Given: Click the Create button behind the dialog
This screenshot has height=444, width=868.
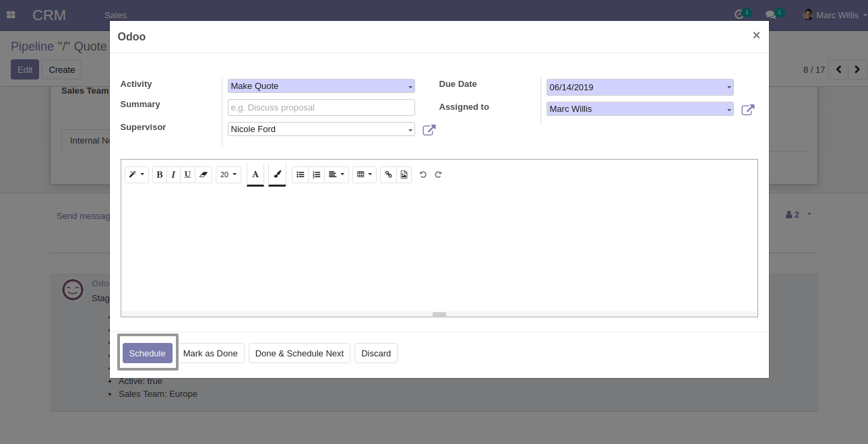Looking at the screenshot, I should click(x=62, y=69).
